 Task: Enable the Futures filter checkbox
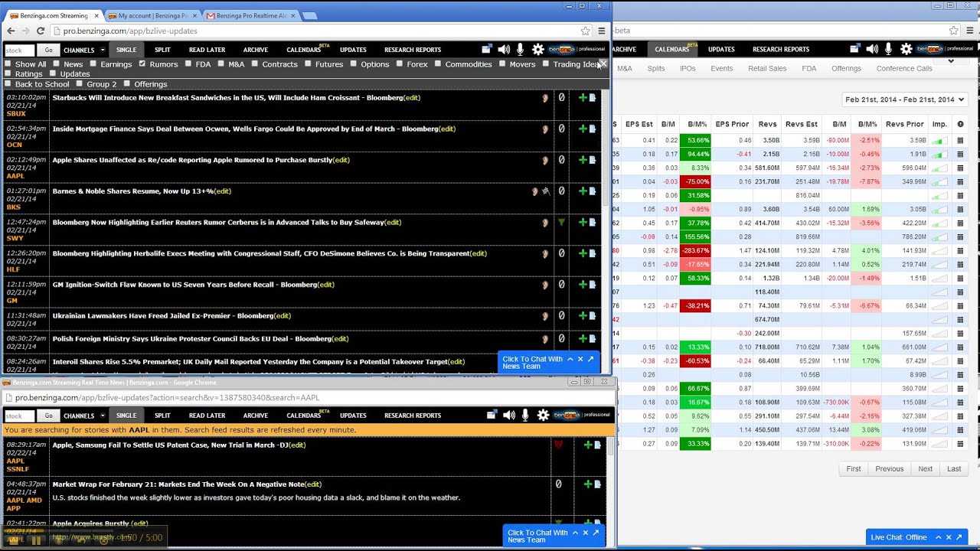click(308, 64)
